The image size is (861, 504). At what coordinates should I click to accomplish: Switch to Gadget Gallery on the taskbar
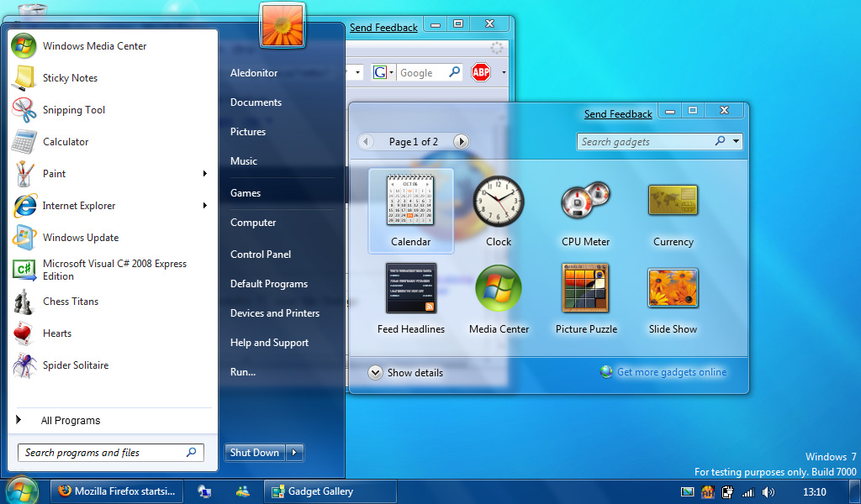(x=330, y=491)
